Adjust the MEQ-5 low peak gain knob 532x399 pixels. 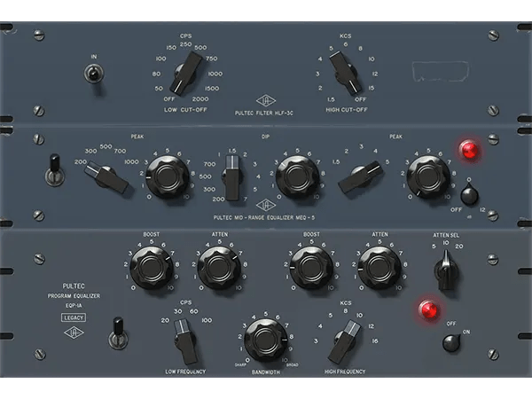(168, 176)
